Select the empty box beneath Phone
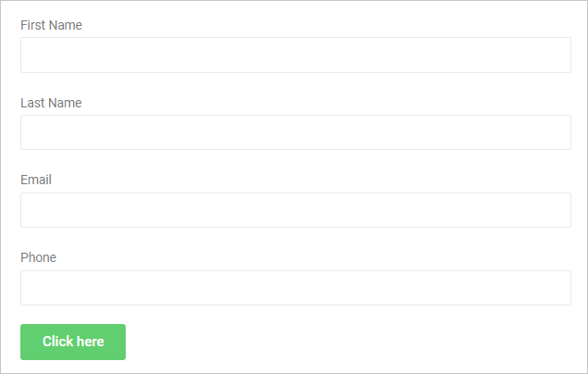The height and width of the screenshot is (374, 588). coord(296,288)
